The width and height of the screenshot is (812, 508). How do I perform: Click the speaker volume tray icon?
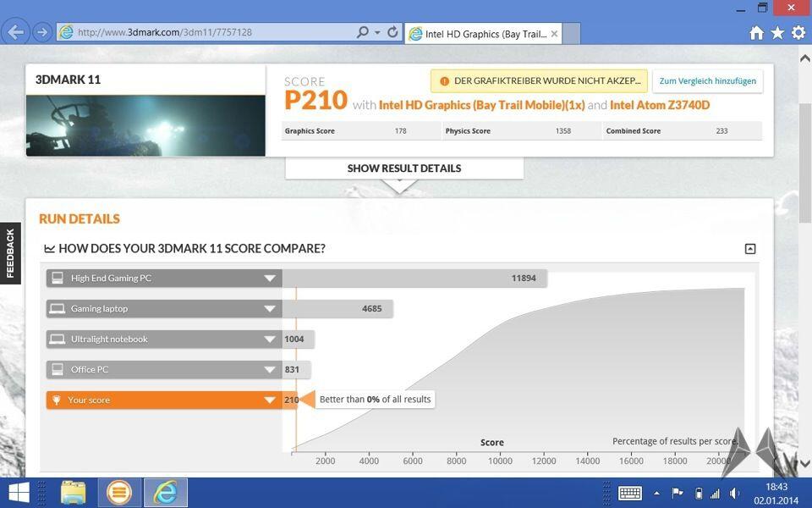(x=735, y=493)
